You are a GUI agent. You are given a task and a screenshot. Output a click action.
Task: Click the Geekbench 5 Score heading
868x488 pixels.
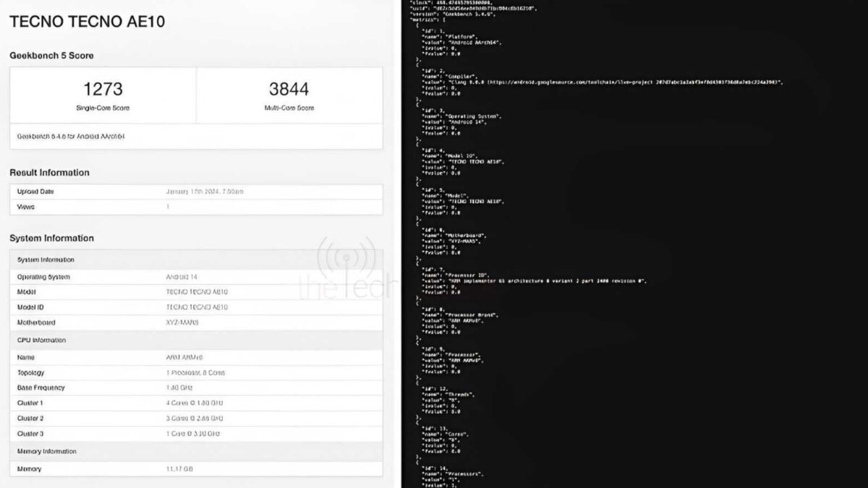click(51, 56)
